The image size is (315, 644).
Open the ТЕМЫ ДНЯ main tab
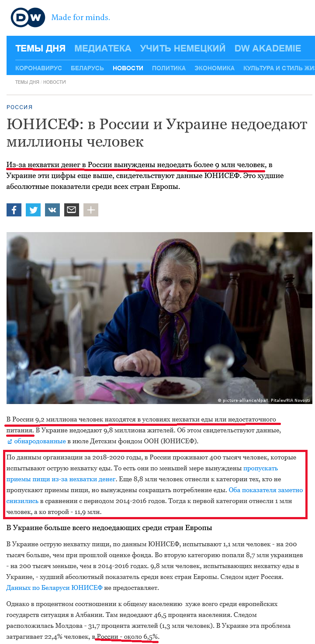40,48
